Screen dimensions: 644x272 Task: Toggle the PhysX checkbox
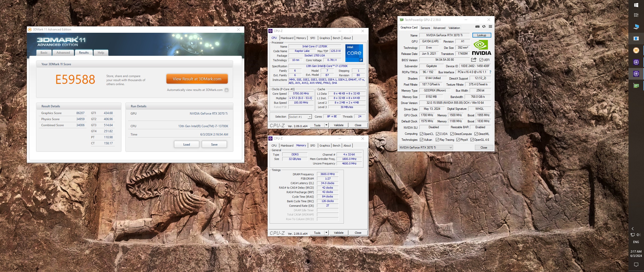coord(458,140)
